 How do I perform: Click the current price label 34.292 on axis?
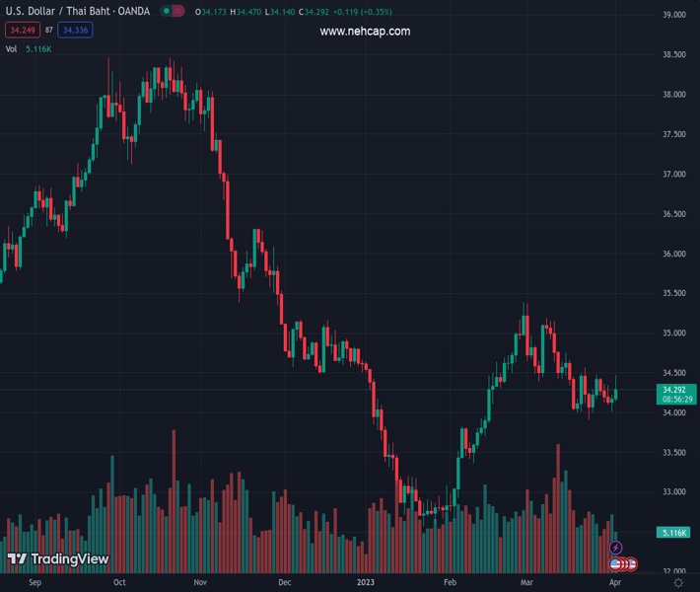674,390
